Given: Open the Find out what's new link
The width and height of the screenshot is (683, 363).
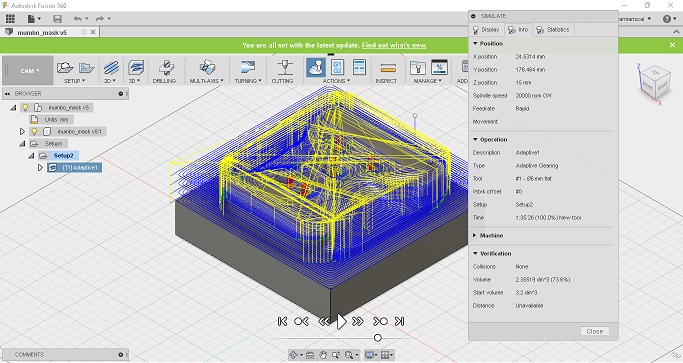Looking at the screenshot, I should point(394,45).
